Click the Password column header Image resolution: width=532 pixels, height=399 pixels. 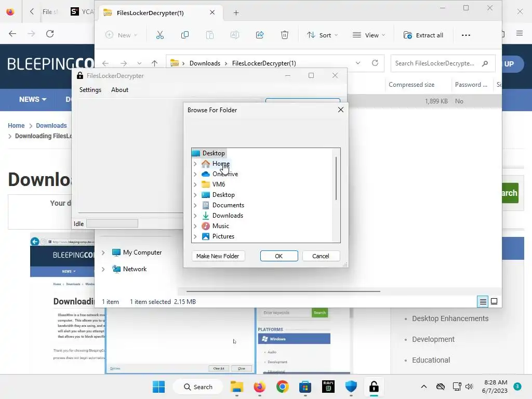pyautogui.click(x=471, y=85)
